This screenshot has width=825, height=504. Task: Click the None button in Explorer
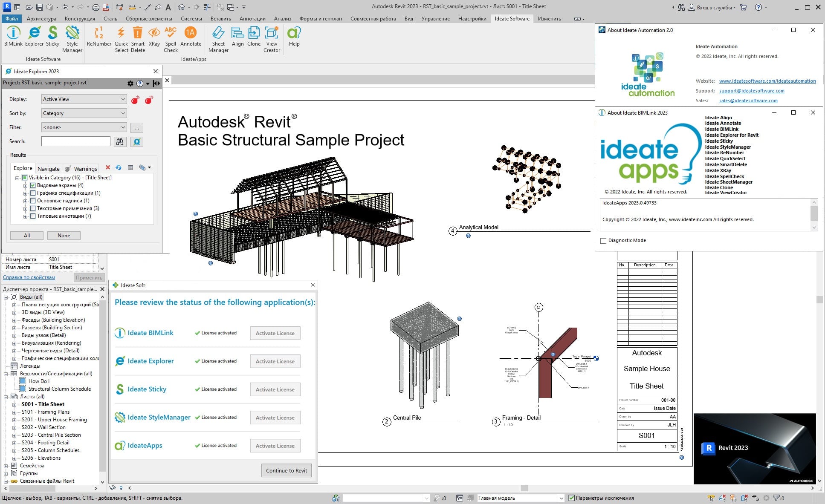click(64, 236)
